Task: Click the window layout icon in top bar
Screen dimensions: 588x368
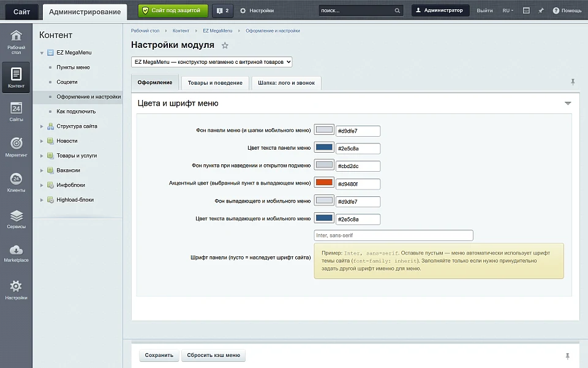Action: click(x=526, y=10)
